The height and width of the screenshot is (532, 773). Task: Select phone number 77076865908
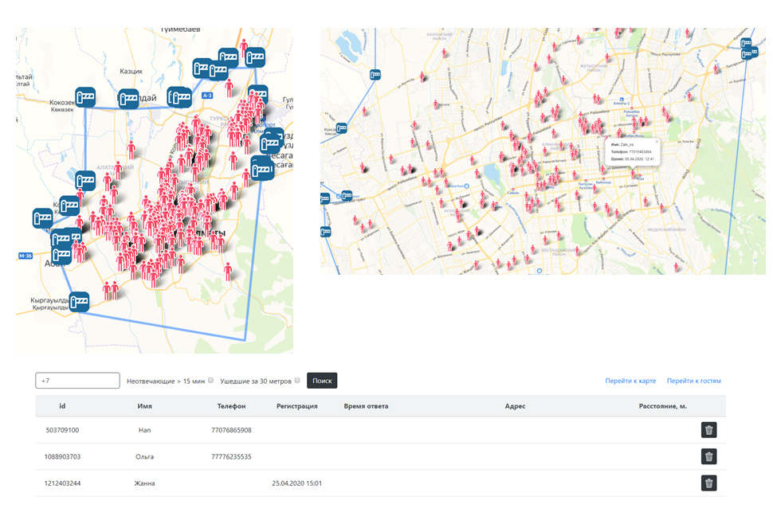231,430
